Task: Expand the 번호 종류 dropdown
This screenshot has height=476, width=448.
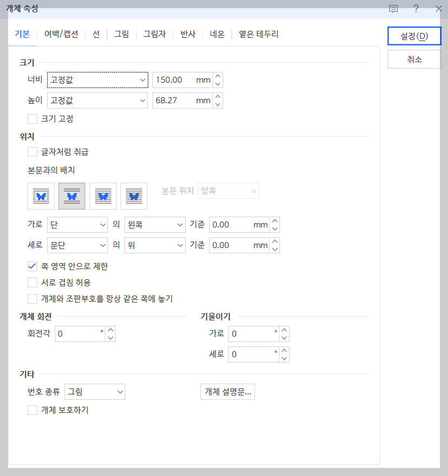Action: pyautogui.click(x=95, y=391)
